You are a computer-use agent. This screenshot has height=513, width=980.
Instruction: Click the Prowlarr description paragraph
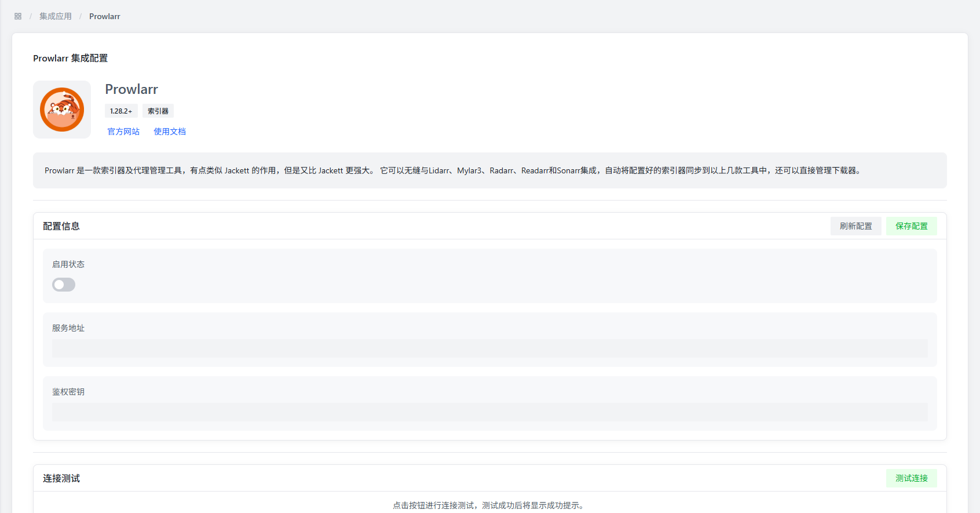452,170
